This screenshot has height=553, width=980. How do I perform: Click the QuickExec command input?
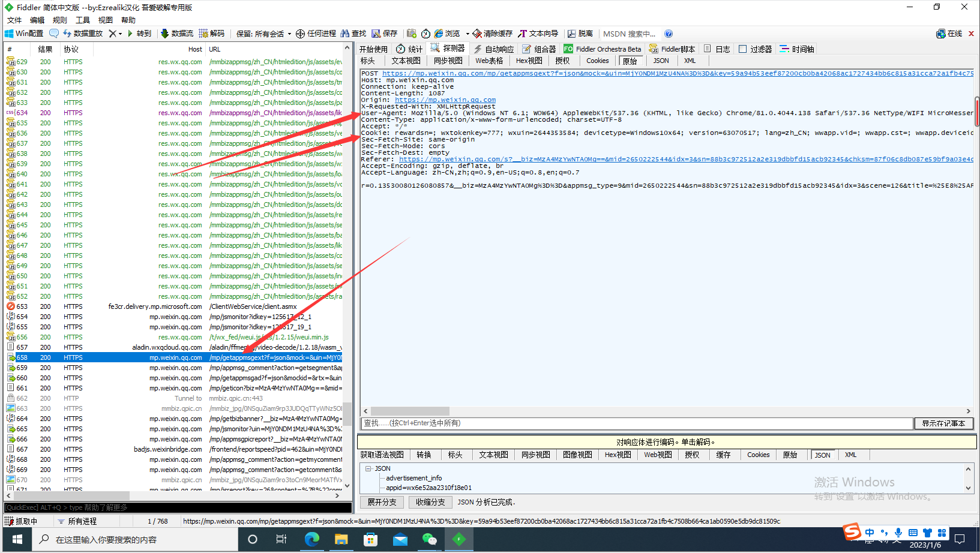pyautogui.click(x=178, y=507)
